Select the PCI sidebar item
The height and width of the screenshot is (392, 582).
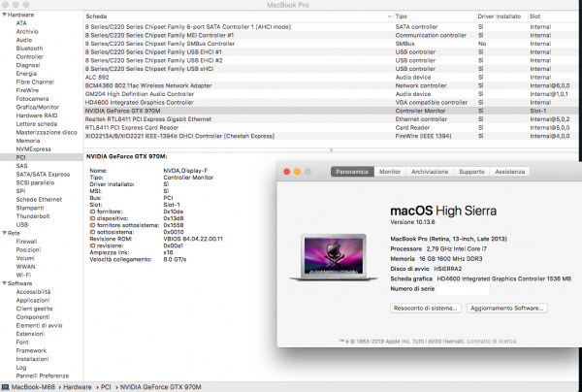41,157
